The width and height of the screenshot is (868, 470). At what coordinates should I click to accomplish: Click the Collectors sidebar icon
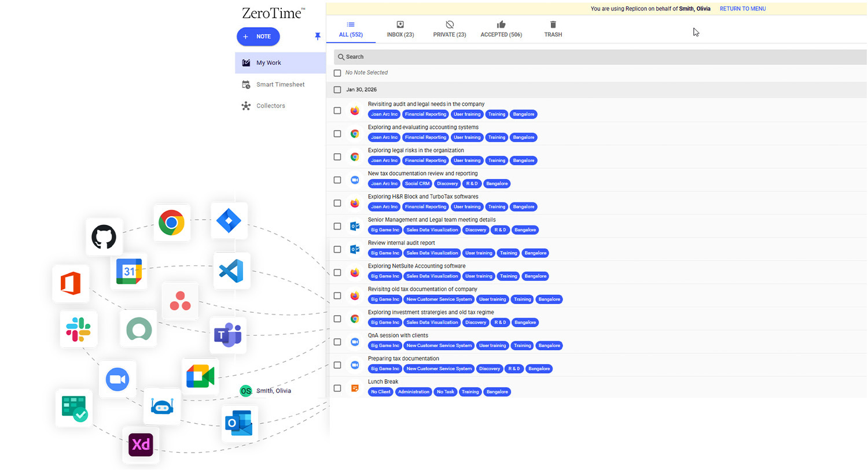(246, 106)
